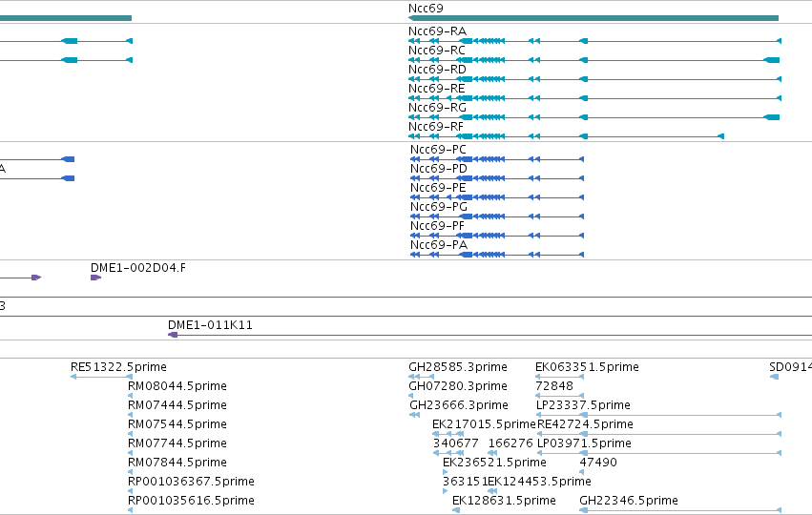This screenshot has width=812, height=515.
Task: Open the GH23666.3prime EST label
Action: point(459,405)
